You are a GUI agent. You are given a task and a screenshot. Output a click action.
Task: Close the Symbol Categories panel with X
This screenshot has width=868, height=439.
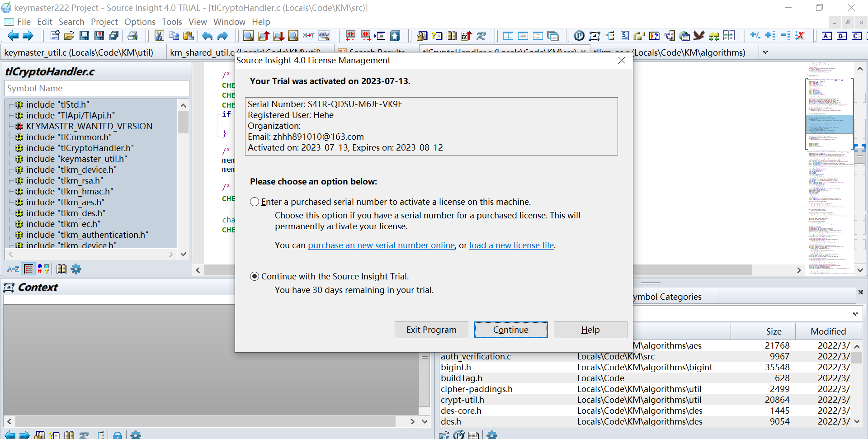pyautogui.click(x=861, y=292)
